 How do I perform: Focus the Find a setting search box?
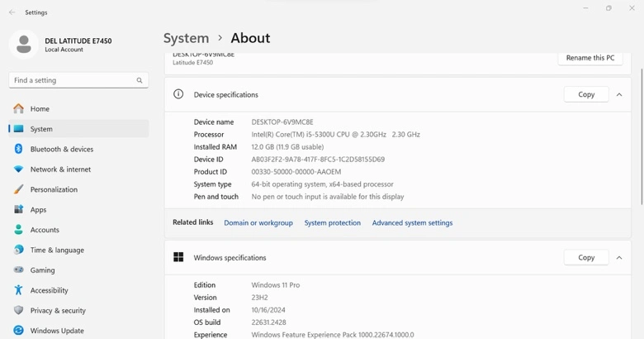coord(78,80)
